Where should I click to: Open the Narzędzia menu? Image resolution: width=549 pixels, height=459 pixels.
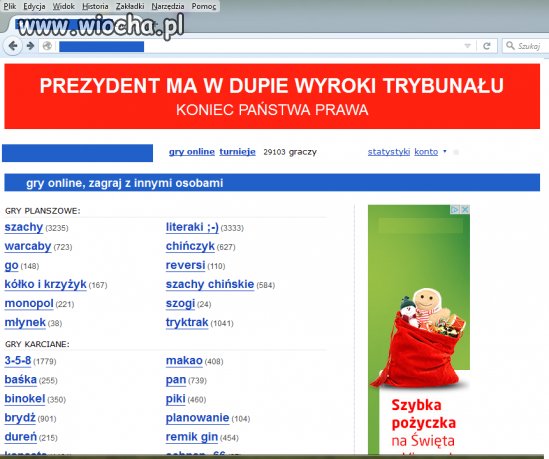coord(168,6)
